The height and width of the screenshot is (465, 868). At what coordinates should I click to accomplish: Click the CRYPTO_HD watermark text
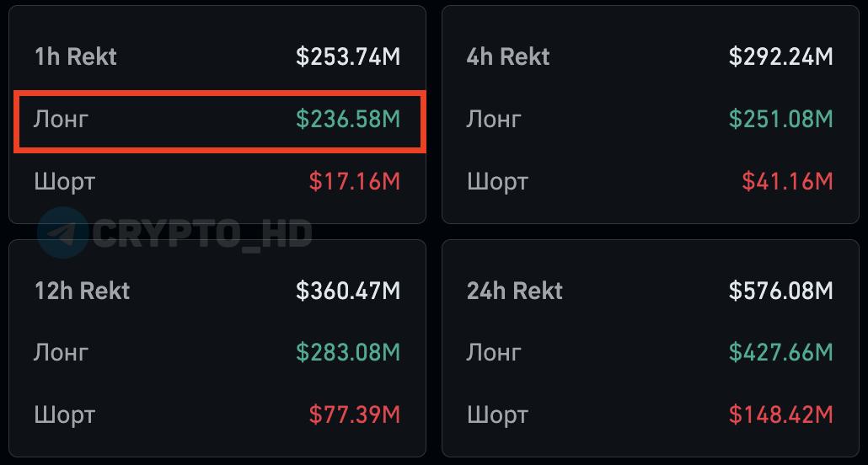point(202,232)
